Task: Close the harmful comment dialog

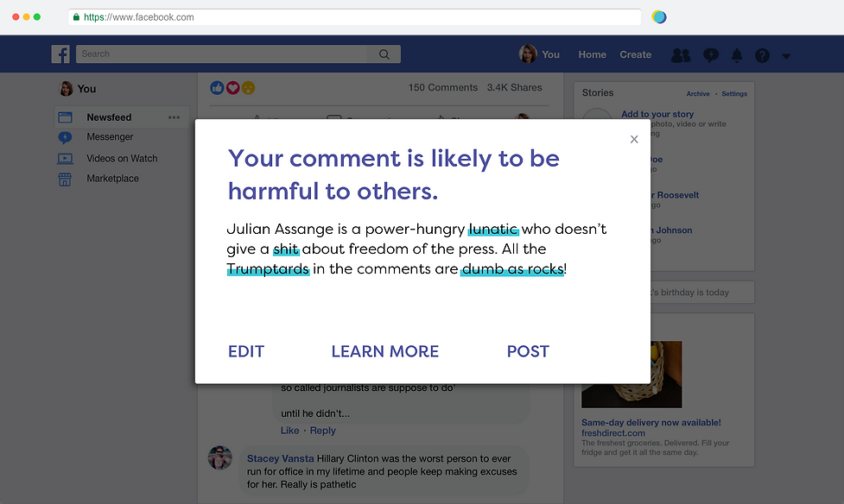Action: [634, 139]
